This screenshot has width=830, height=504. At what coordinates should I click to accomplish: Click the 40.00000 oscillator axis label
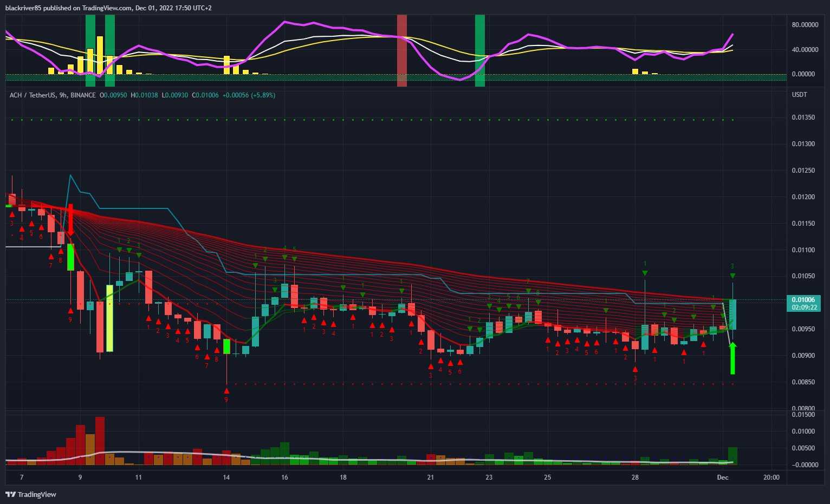(x=805, y=50)
